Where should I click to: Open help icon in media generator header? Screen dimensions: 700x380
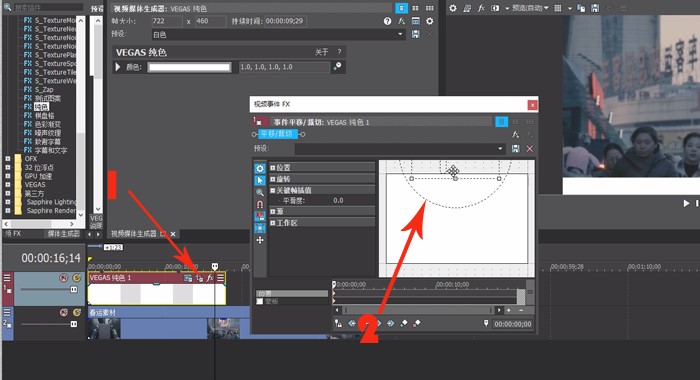click(x=387, y=21)
